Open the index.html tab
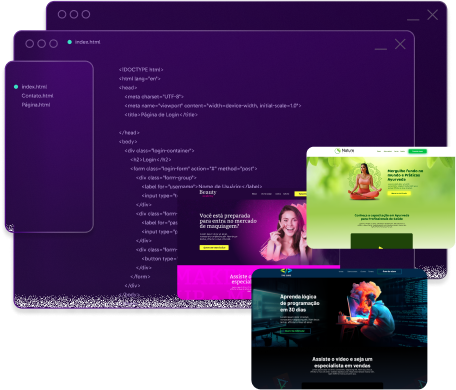Image resolution: width=456 pixels, height=390 pixels. point(87,42)
